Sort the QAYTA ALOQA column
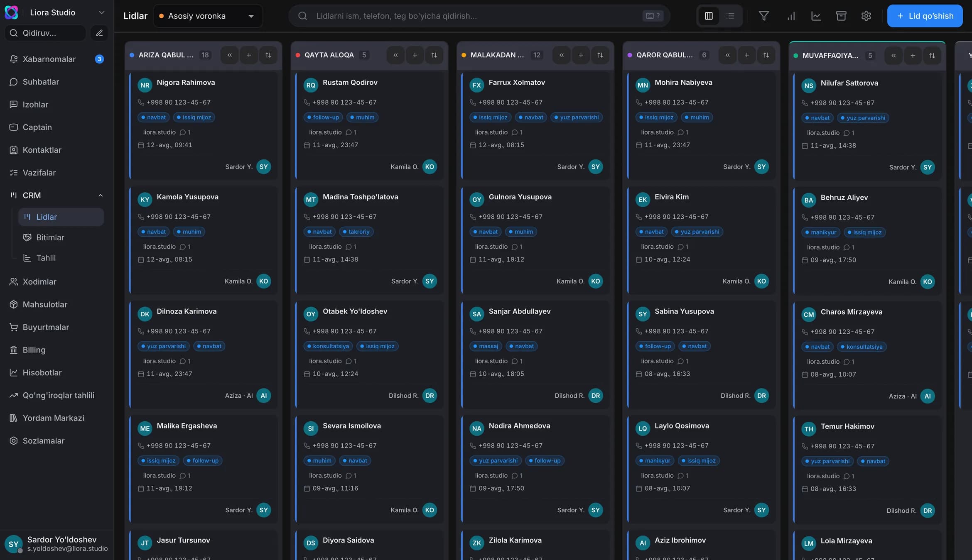972x560 pixels. click(434, 55)
